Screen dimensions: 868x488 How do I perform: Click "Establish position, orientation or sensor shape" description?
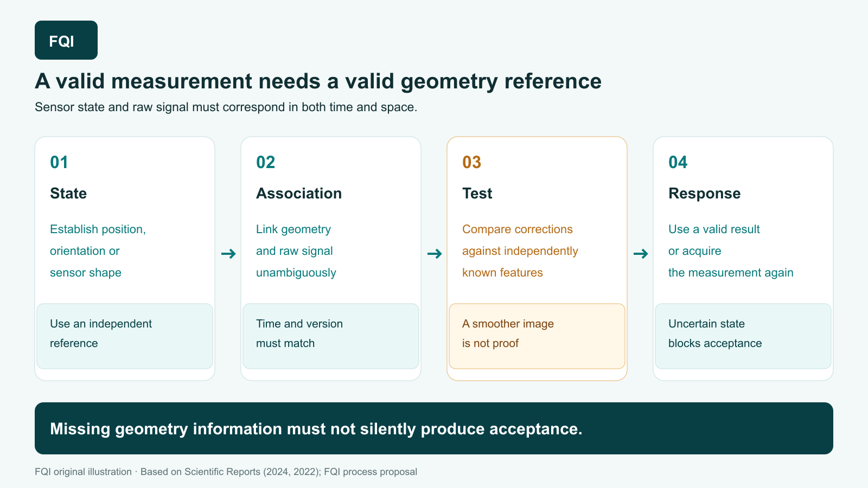click(x=98, y=251)
